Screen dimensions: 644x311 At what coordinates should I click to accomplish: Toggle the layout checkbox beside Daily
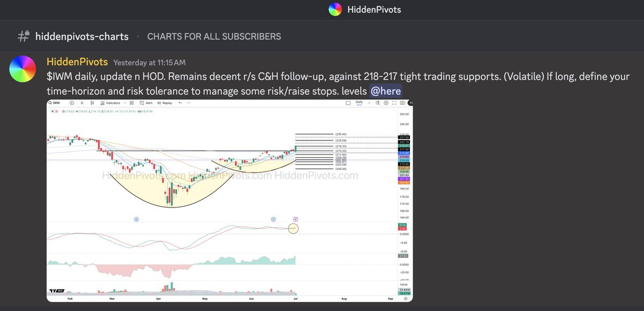tap(348, 103)
